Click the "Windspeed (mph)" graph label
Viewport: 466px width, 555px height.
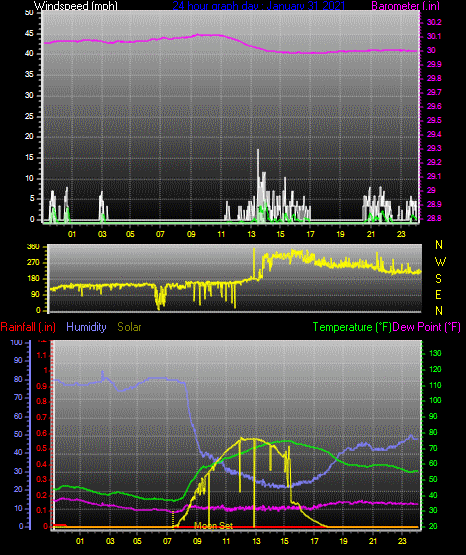76,5
